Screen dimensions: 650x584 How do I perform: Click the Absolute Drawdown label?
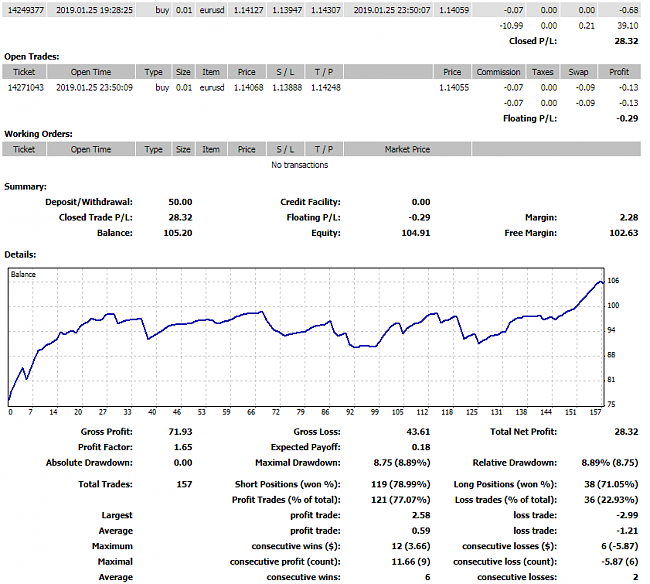pyautogui.click(x=89, y=463)
